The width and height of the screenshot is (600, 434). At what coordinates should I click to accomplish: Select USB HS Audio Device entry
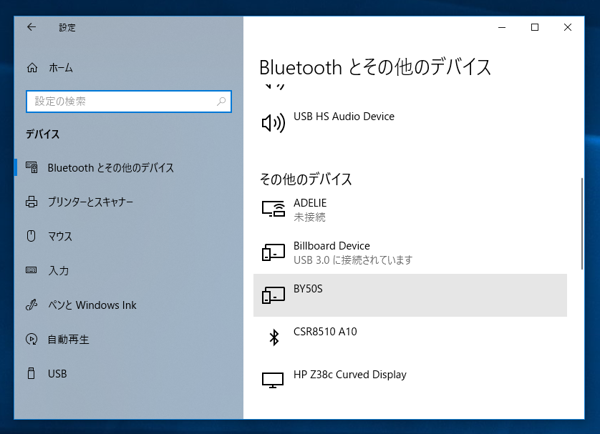pyautogui.click(x=410, y=123)
